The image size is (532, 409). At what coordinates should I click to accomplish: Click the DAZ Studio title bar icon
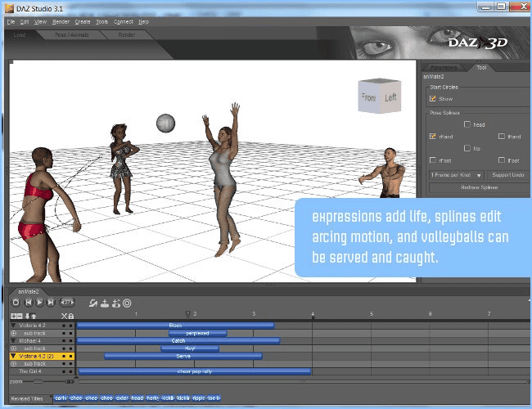coord(9,8)
